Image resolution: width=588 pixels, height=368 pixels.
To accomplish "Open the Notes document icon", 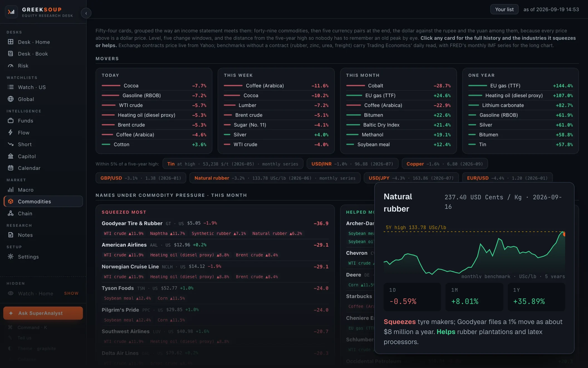I will coord(11,235).
